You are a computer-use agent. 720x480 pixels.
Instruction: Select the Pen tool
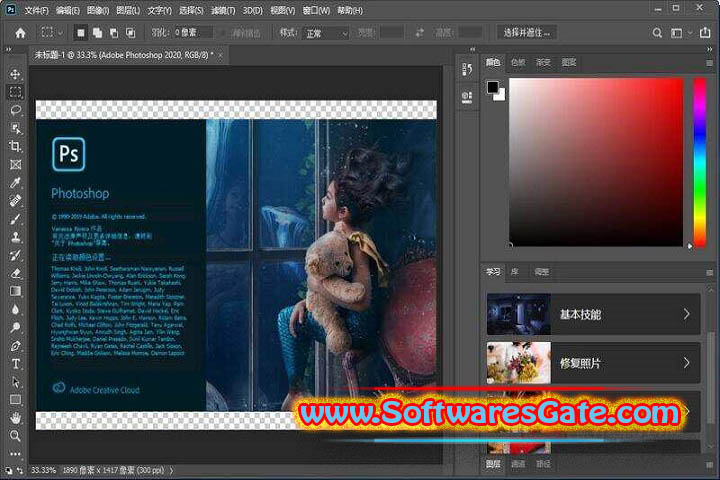[15, 346]
